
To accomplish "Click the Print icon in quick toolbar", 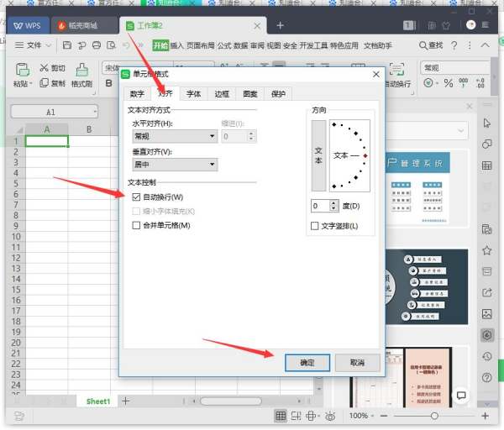I will 96,45.
